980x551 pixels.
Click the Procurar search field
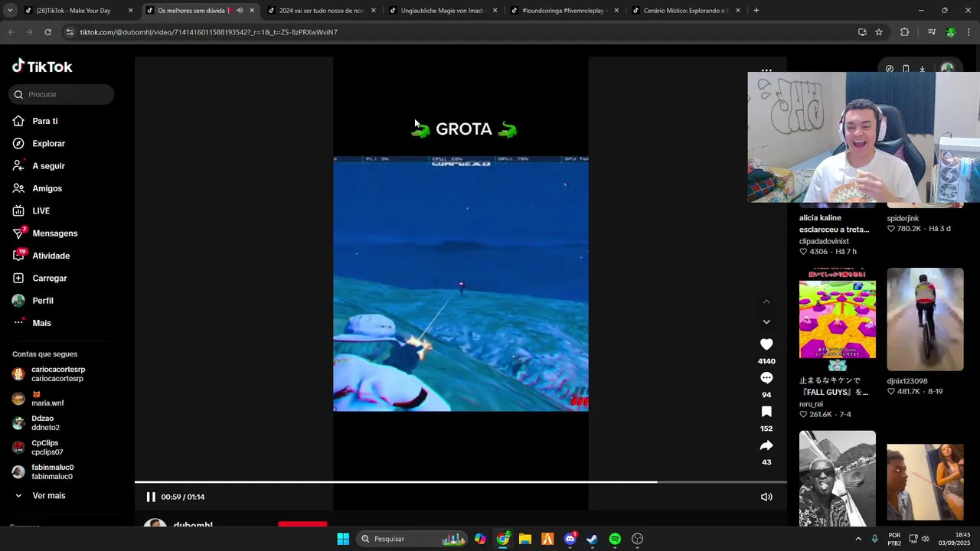[x=61, y=94]
